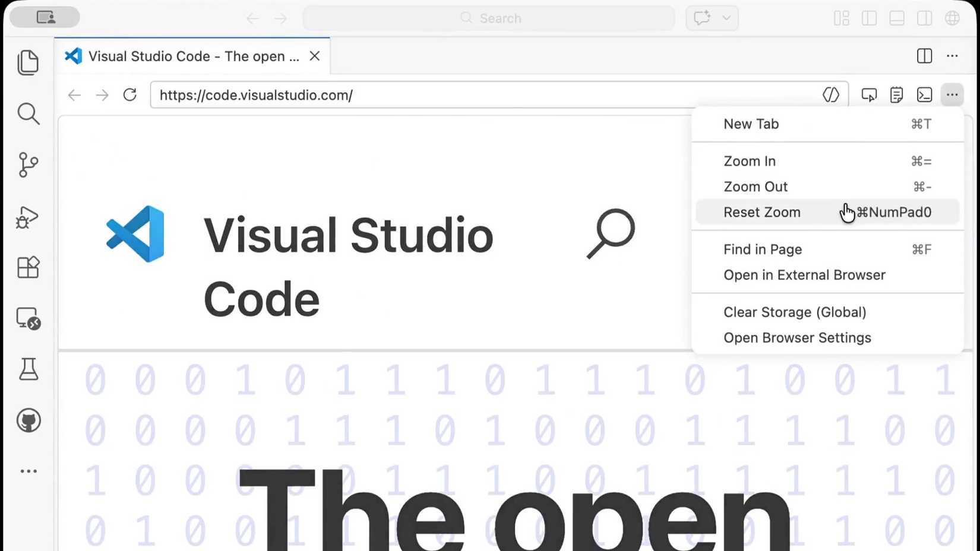Choose Clear Storage (Global)
This screenshot has width=980, height=551.
click(x=827, y=312)
